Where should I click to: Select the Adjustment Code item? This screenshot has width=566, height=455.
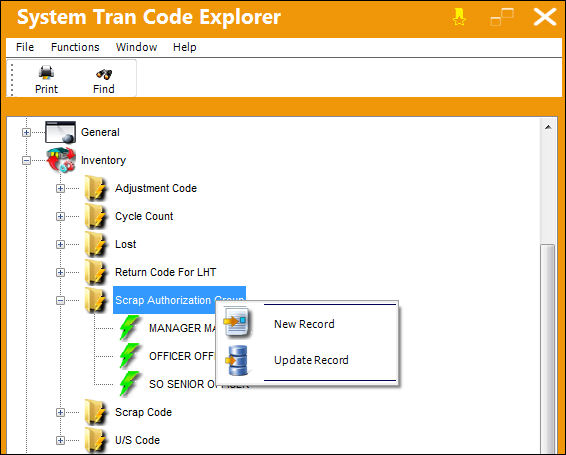pos(156,188)
